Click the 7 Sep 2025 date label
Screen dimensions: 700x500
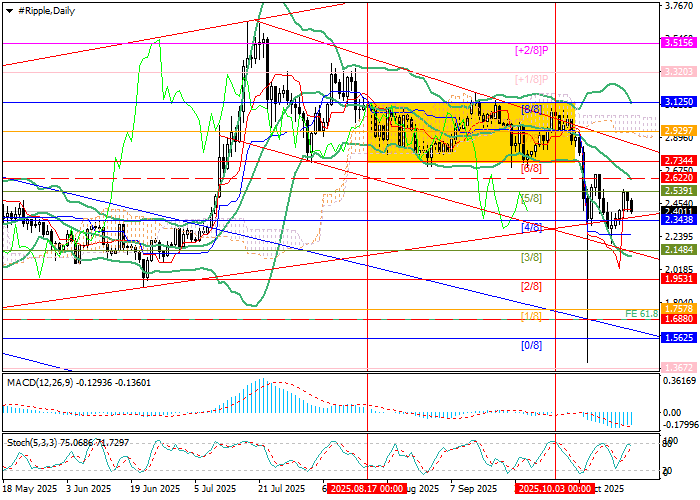pyautogui.click(x=474, y=488)
